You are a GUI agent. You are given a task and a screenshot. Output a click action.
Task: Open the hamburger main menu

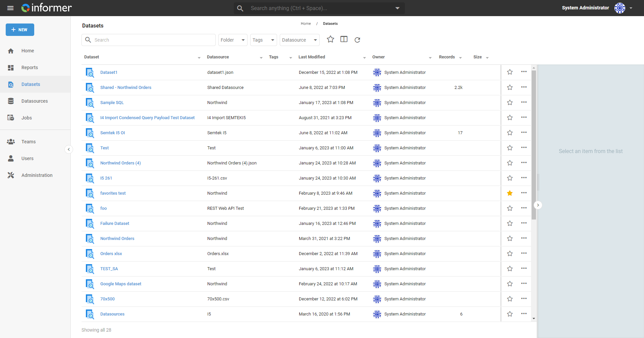(10, 8)
